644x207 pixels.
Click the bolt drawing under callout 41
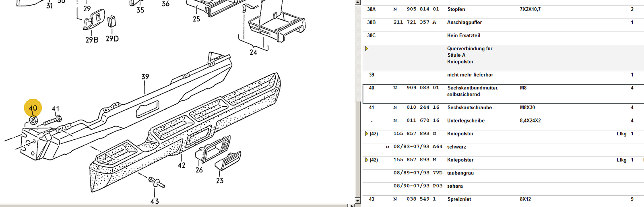52,120
